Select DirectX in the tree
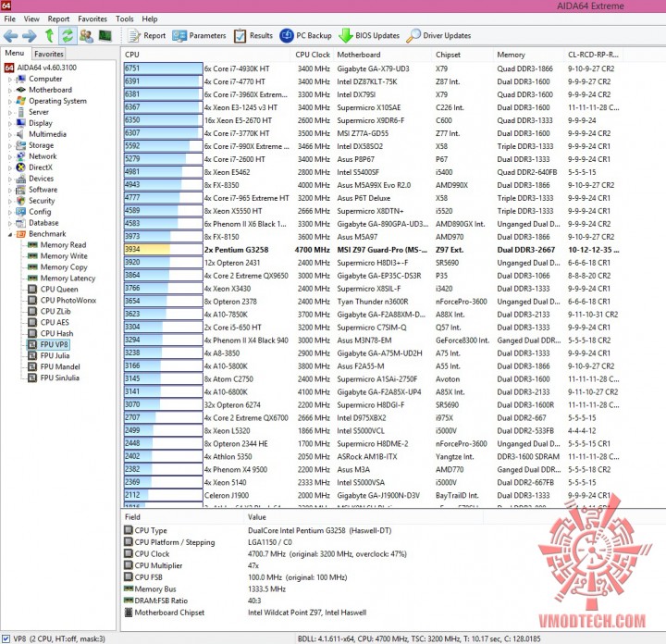 [41, 167]
